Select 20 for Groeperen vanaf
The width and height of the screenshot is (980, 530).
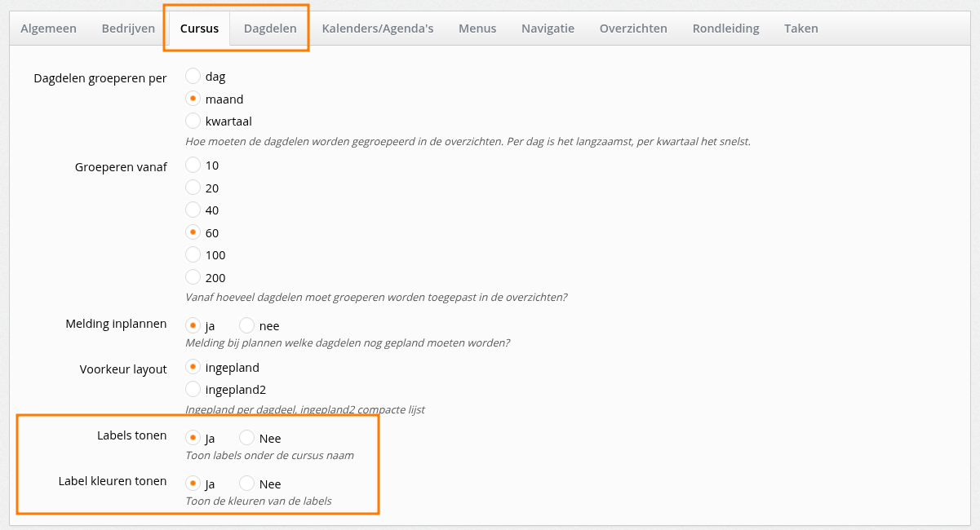click(193, 188)
